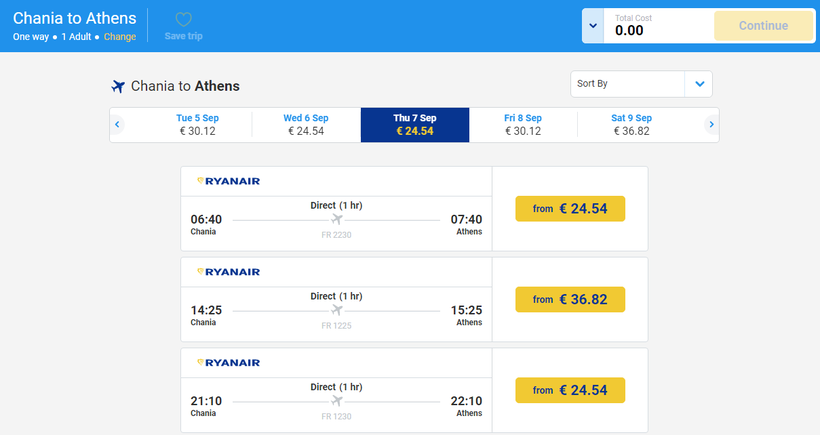Click the plane icon on flight FR 2230

337,220
